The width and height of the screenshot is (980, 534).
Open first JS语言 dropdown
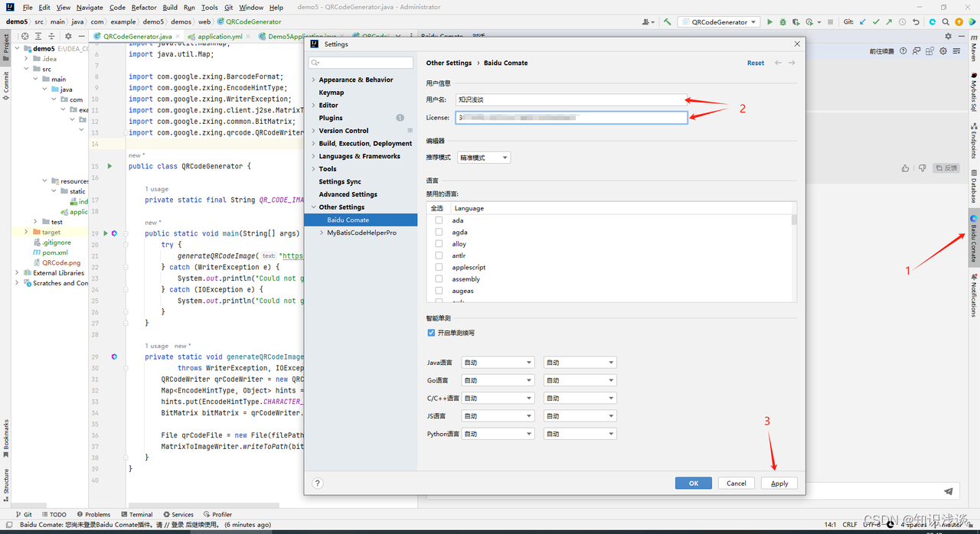tap(498, 416)
